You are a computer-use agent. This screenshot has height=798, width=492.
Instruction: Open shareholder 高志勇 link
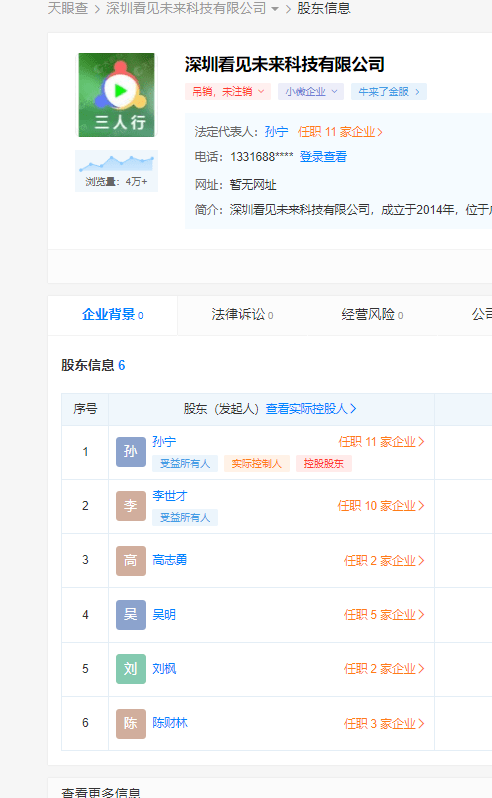169,560
